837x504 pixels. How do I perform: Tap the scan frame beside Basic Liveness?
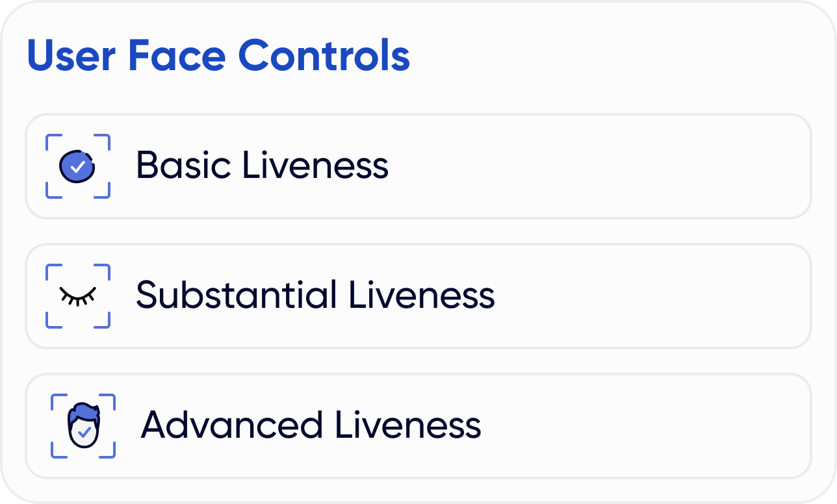tap(49, 138)
